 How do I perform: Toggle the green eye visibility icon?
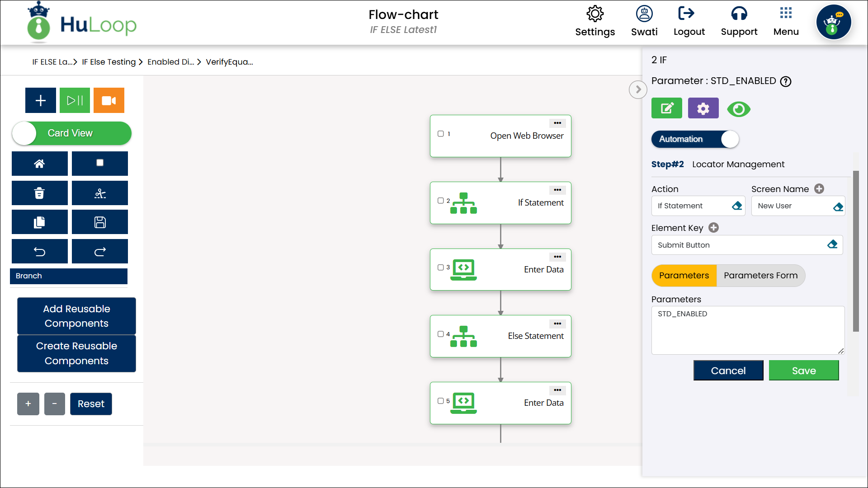point(739,109)
